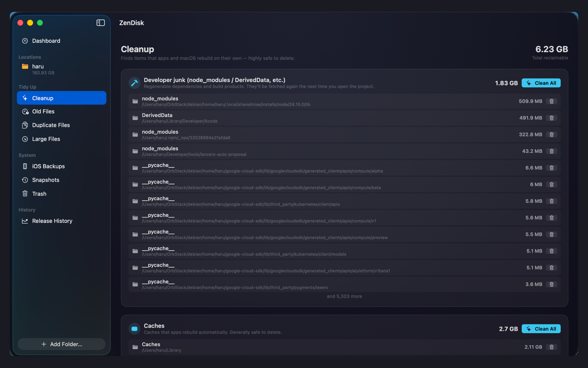Trash the 5.6 MB __pycache__ folder
The width and height of the screenshot is (588, 368).
coord(552,218)
